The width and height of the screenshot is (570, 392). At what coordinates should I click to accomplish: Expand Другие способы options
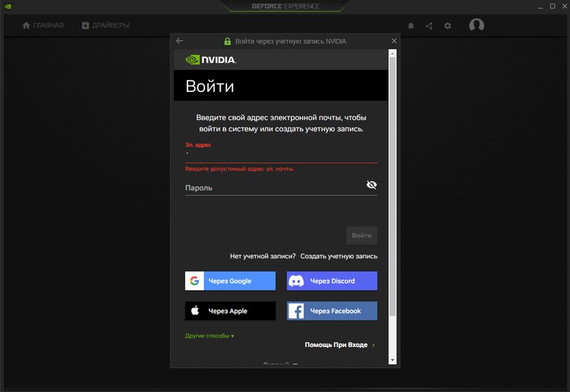pos(209,336)
